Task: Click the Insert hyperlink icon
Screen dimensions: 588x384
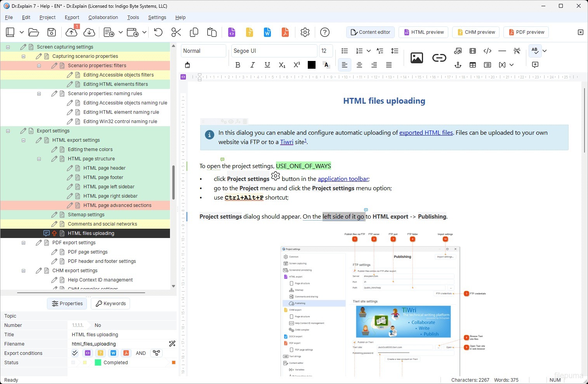Action: (439, 58)
